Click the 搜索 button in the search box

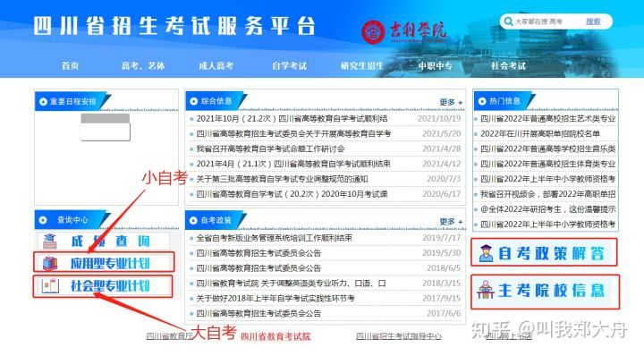(593, 21)
